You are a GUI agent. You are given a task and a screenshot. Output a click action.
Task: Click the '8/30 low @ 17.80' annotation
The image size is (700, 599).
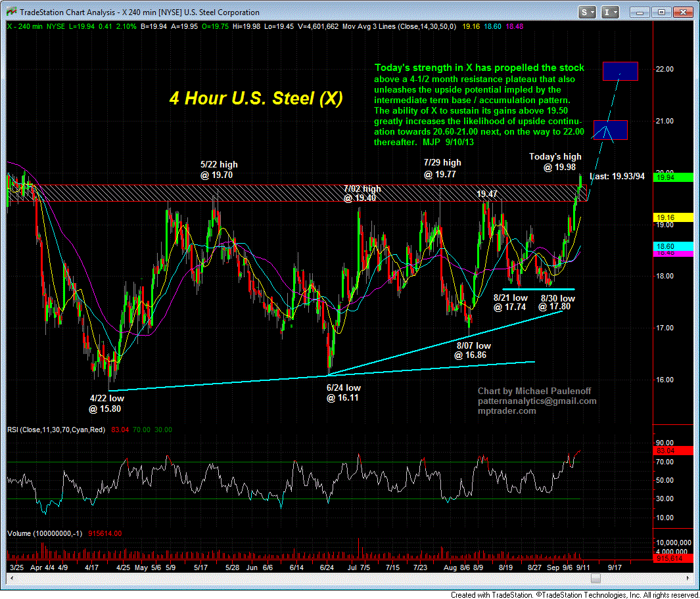pos(557,302)
